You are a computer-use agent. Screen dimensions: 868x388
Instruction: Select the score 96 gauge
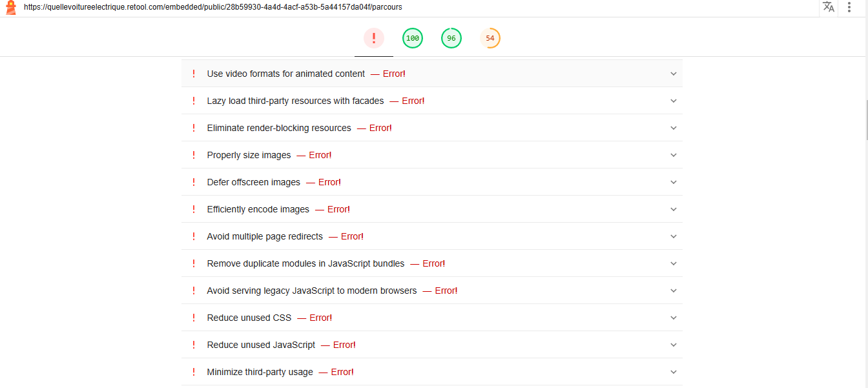(451, 38)
